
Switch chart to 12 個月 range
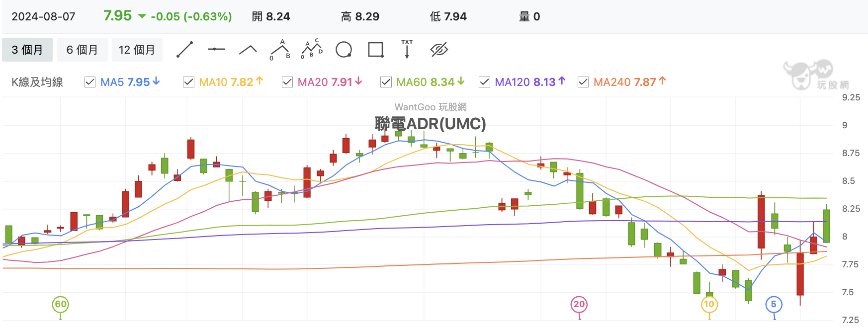pyautogui.click(x=137, y=50)
